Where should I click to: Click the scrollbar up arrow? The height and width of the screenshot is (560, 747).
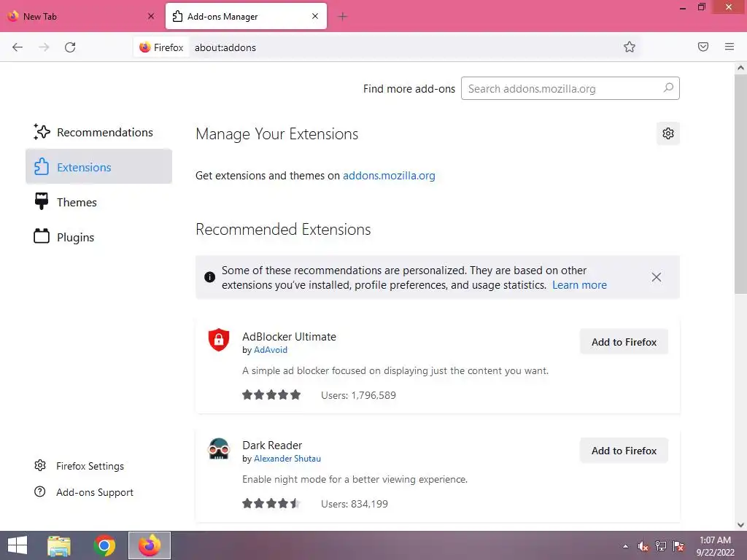(740, 68)
